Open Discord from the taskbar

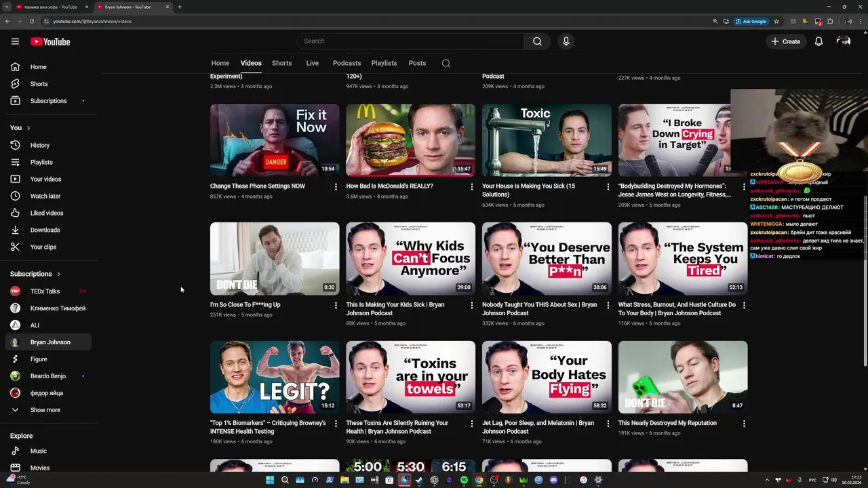553,480
